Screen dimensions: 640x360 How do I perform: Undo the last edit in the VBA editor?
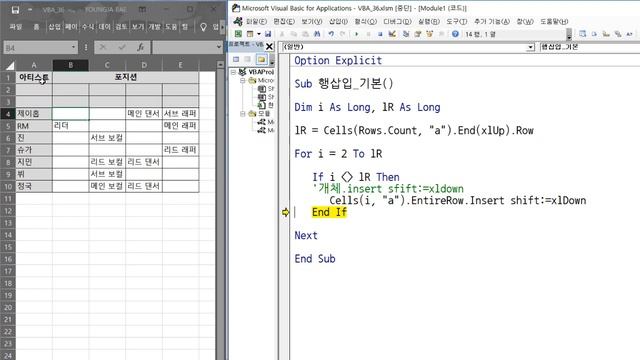pos(331,34)
